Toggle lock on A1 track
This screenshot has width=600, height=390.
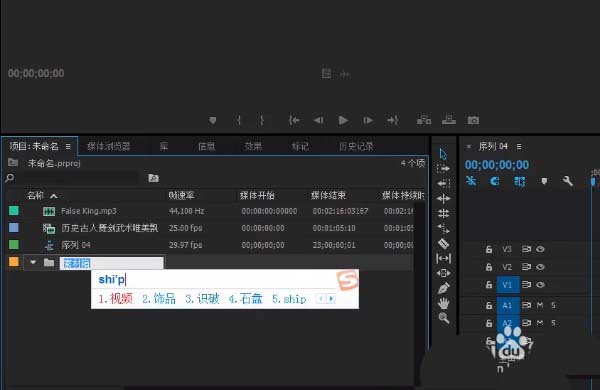(489, 305)
